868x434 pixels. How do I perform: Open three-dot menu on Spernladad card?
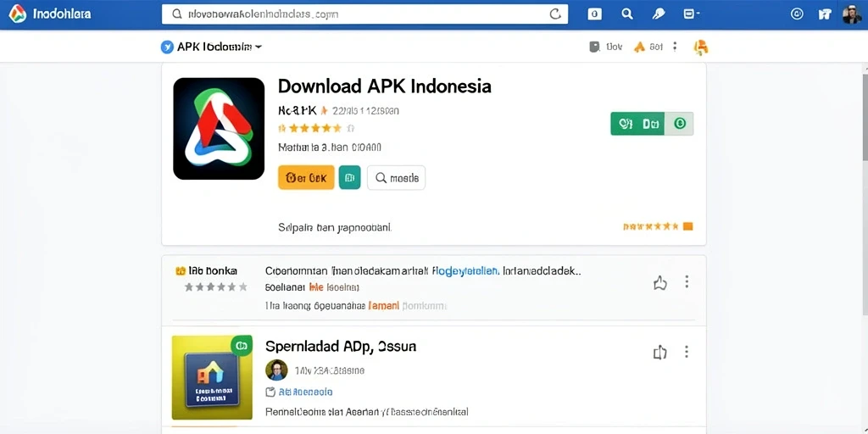click(x=687, y=352)
